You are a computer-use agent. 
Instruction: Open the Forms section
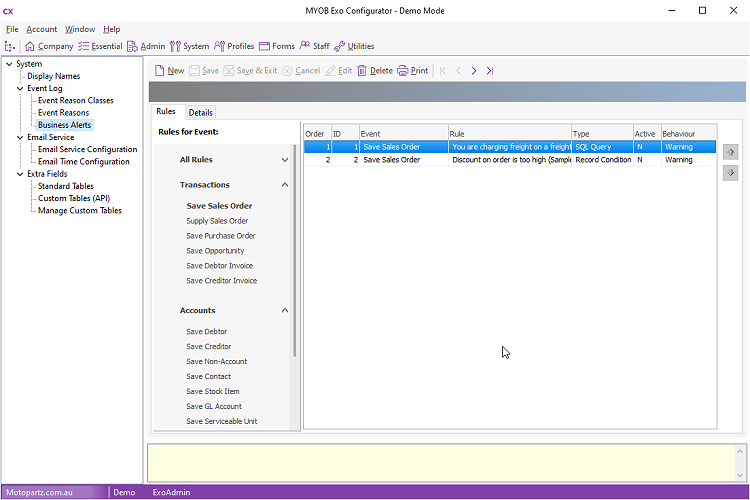click(277, 46)
